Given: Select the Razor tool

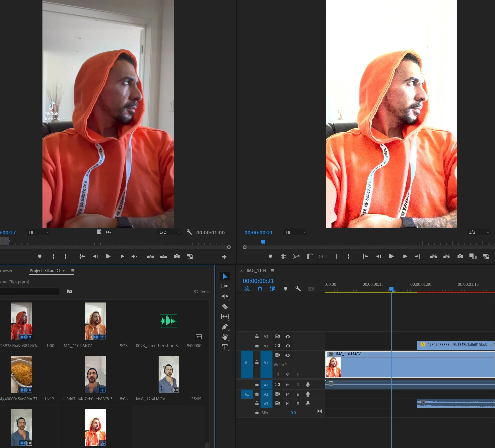Looking at the screenshot, I should 225,306.
